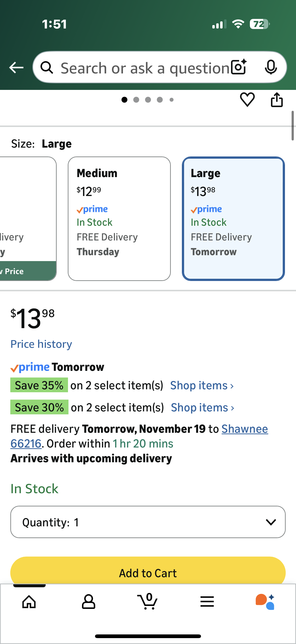Go to Home tab in bottom bar
Viewport: 296px width, 644px height.
point(29,602)
